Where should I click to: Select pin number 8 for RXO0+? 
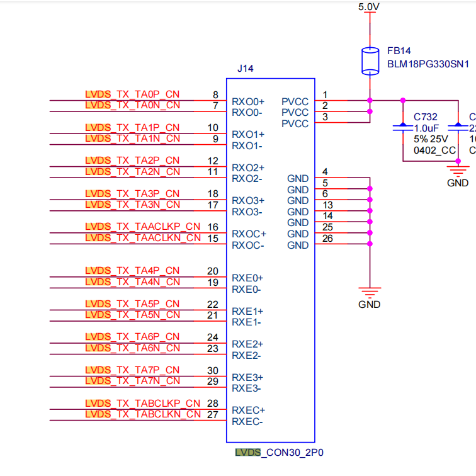(x=215, y=94)
